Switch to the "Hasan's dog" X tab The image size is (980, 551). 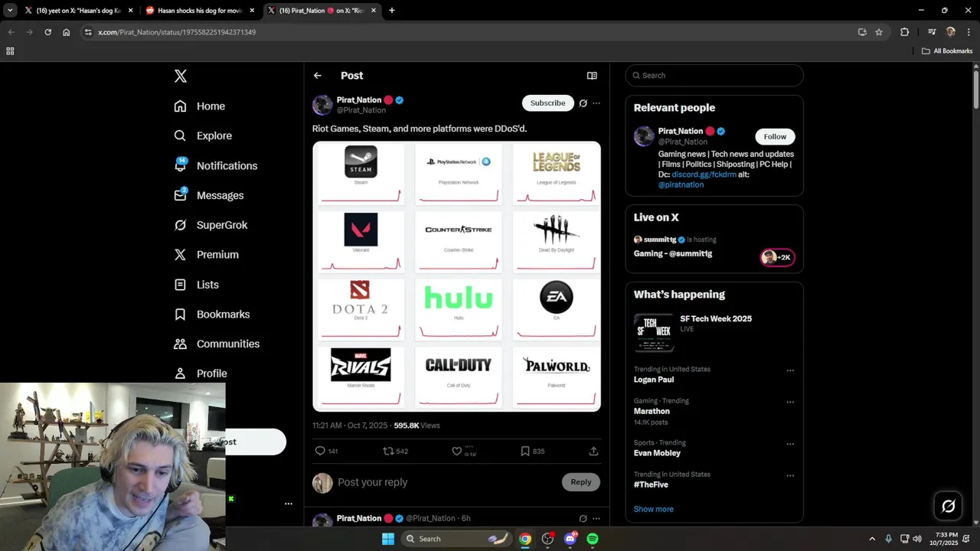(77, 11)
